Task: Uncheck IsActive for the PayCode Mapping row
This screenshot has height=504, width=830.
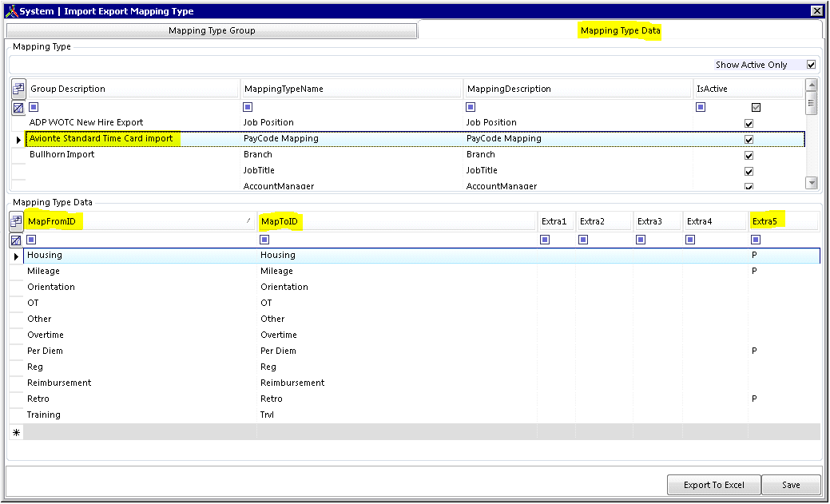Action: coord(749,140)
